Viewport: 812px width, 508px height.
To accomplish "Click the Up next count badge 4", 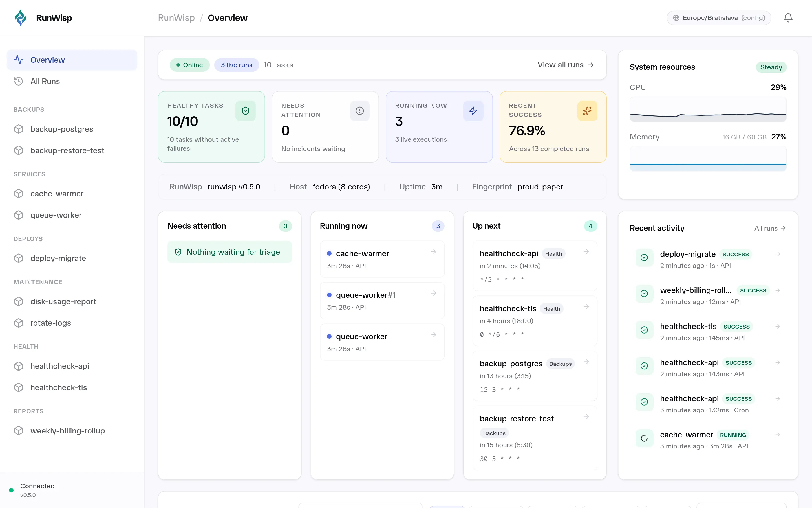I will point(591,226).
